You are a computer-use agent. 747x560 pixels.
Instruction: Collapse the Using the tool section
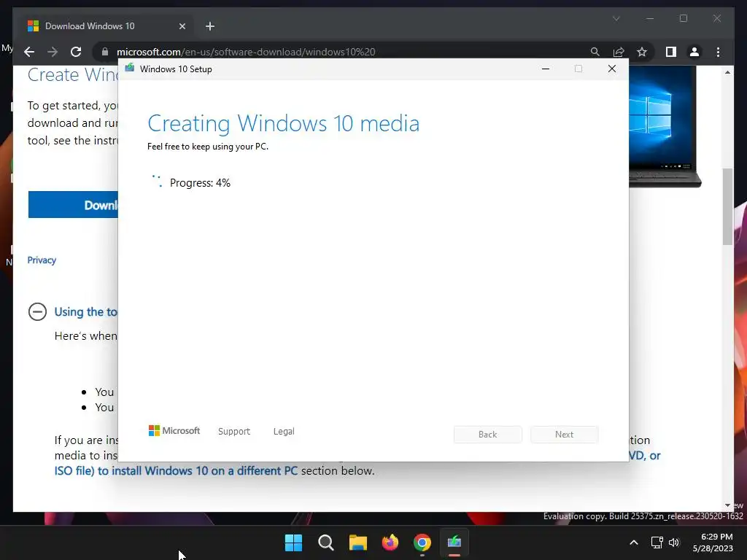click(38, 312)
